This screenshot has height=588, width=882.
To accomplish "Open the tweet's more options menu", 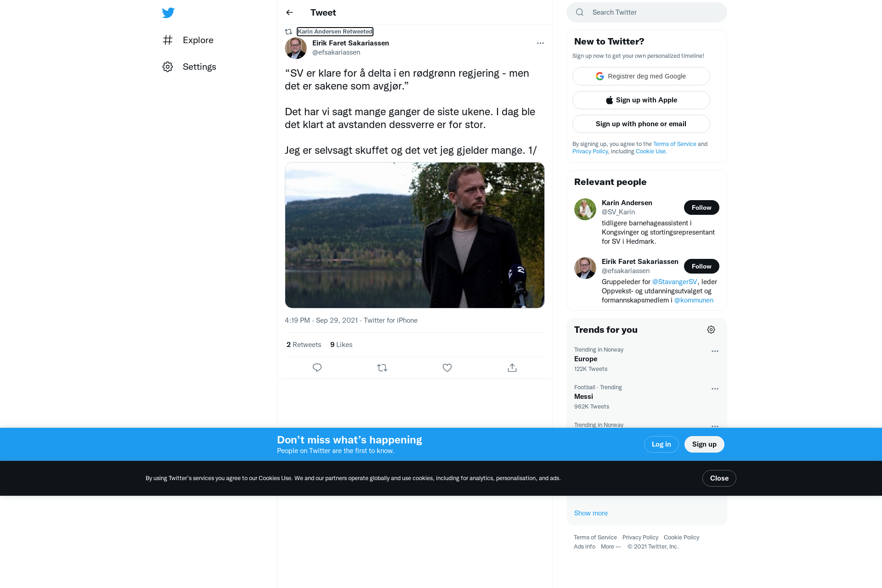I will [540, 43].
